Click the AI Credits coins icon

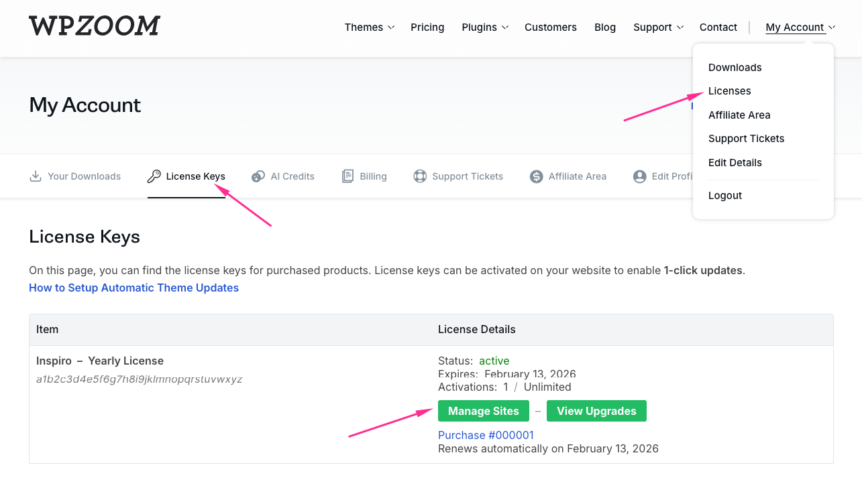(258, 176)
